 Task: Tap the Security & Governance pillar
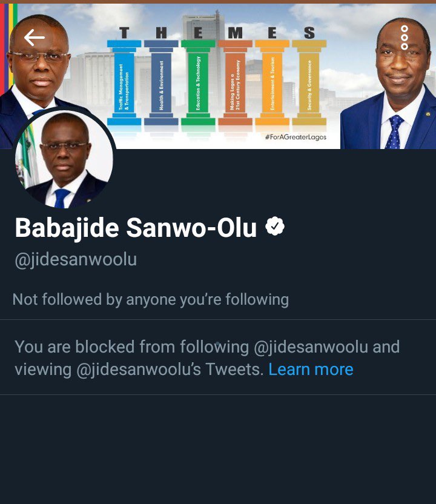coord(309,82)
